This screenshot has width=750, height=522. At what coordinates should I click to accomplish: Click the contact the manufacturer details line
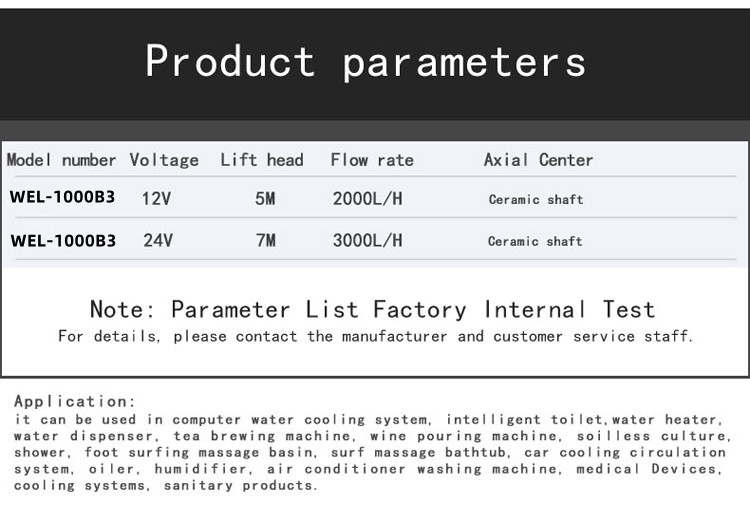pos(375,336)
